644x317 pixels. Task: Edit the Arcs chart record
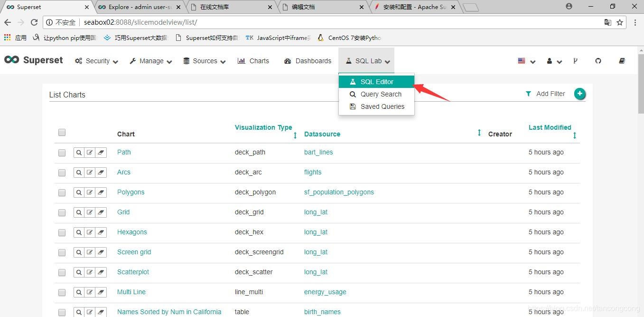(x=90, y=173)
